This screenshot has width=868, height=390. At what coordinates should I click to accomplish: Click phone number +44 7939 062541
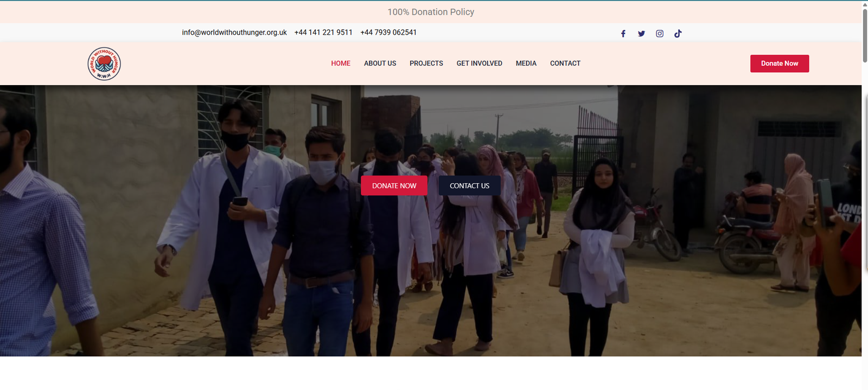tap(388, 33)
